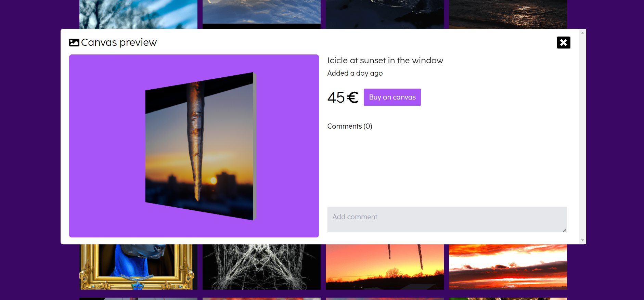Image resolution: width=644 pixels, height=300 pixels.
Task: Open the red cloudy sky thumbnail
Action: [508, 267]
